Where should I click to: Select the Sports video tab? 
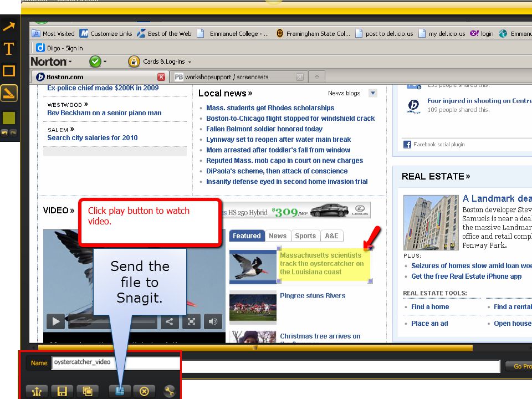tap(305, 236)
